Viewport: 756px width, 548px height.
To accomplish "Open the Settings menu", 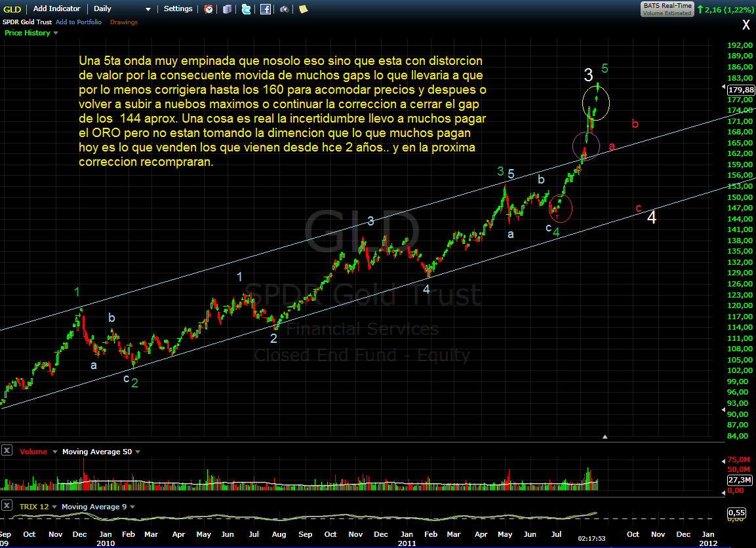I will click(x=178, y=9).
